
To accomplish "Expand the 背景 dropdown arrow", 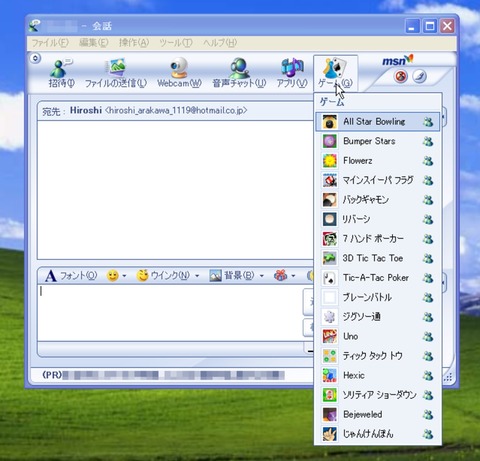I will coord(262,276).
